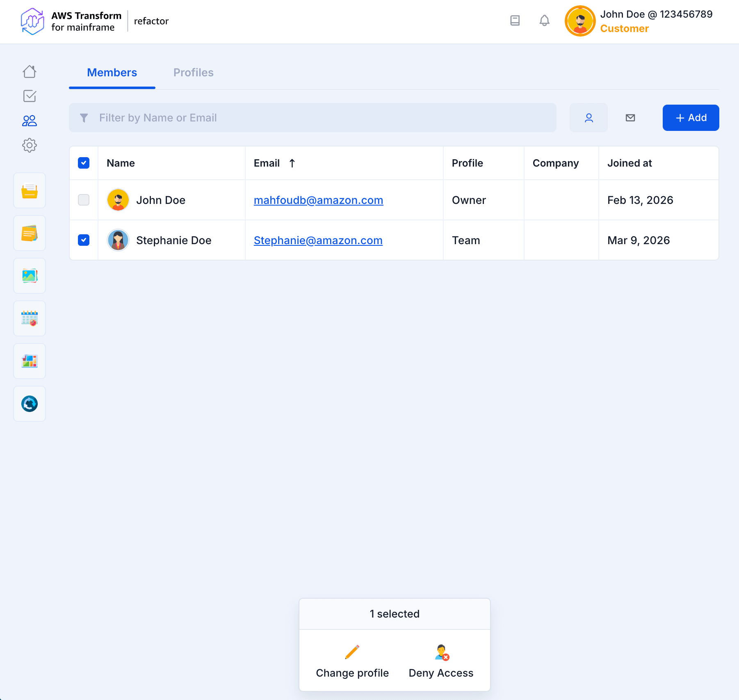Screen dimensions: 739x700
Task: Check the John Doe row checkbox
Action: [x=84, y=200]
